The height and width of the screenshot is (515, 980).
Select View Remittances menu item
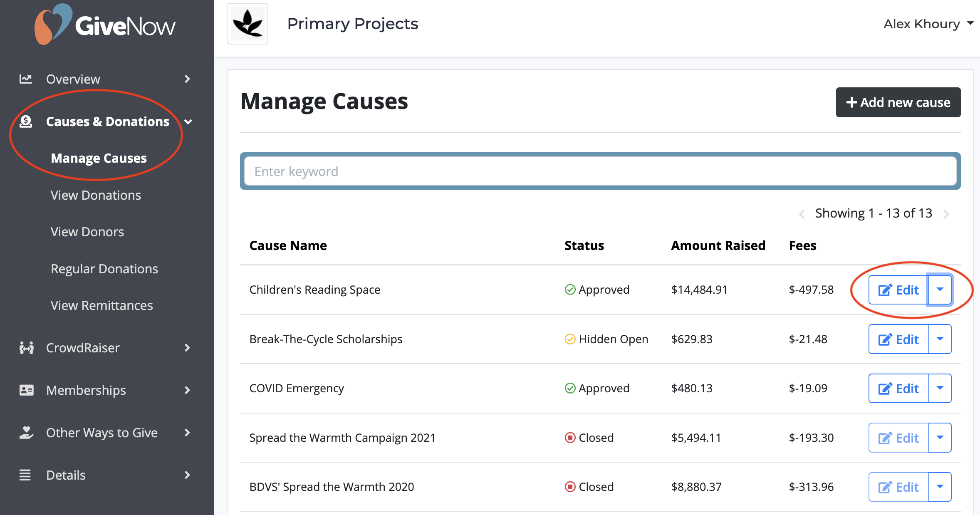101,305
